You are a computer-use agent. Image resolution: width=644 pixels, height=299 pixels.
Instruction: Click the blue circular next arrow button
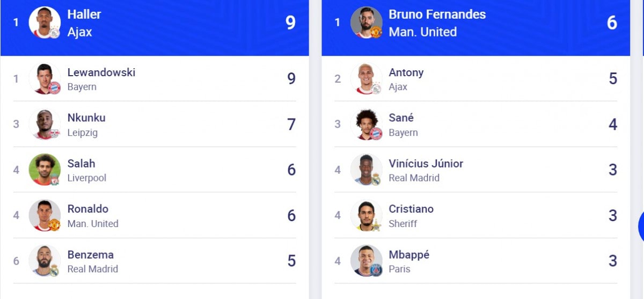pyautogui.click(x=641, y=227)
